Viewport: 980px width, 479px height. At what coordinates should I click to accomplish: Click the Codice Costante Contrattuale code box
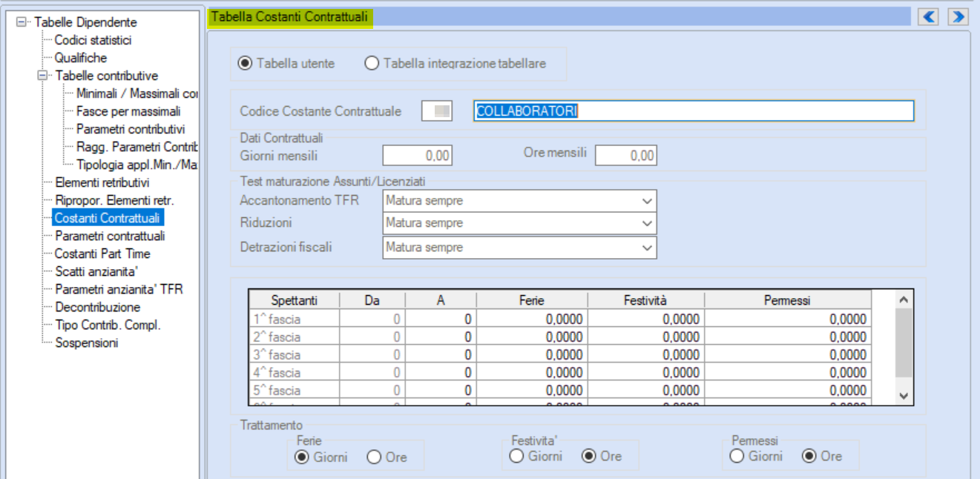[x=436, y=110]
